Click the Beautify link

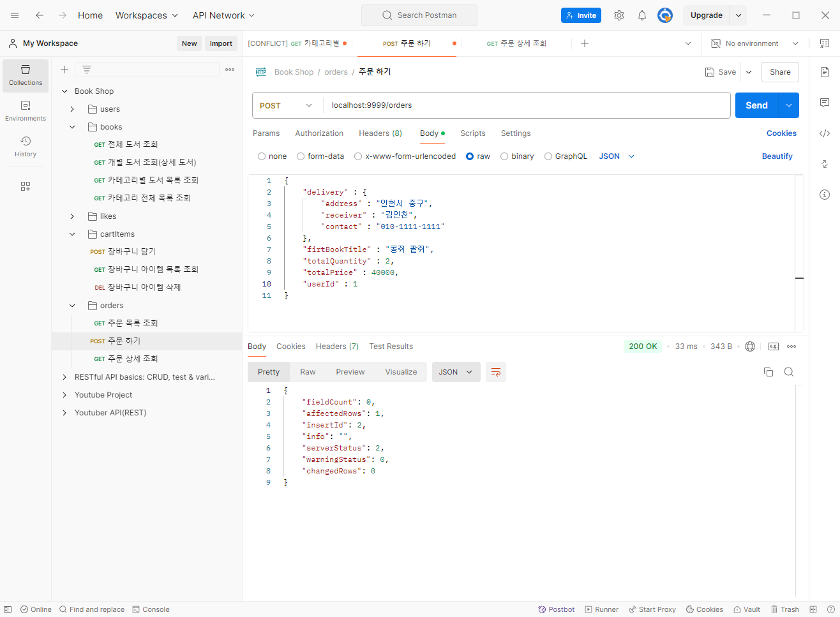coord(777,156)
